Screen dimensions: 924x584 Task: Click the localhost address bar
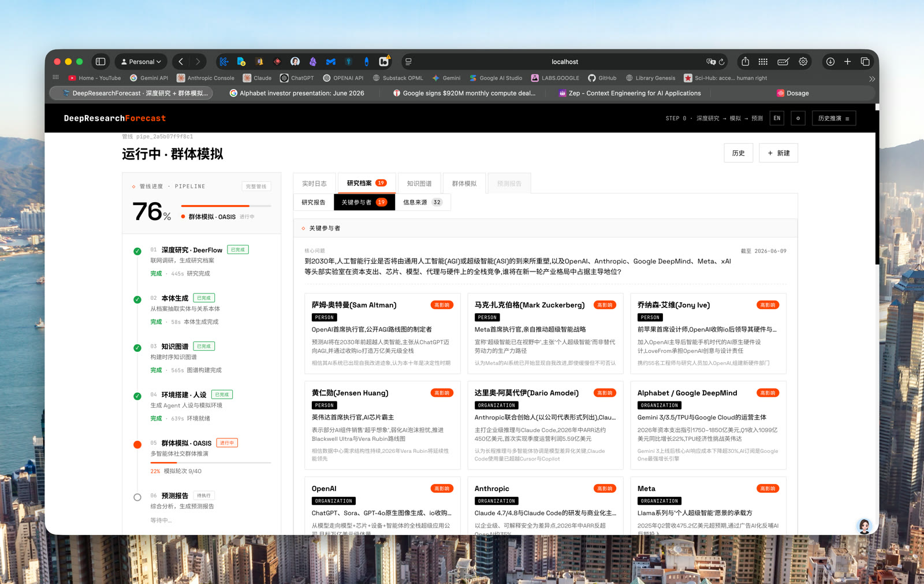pyautogui.click(x=564, y=62)
